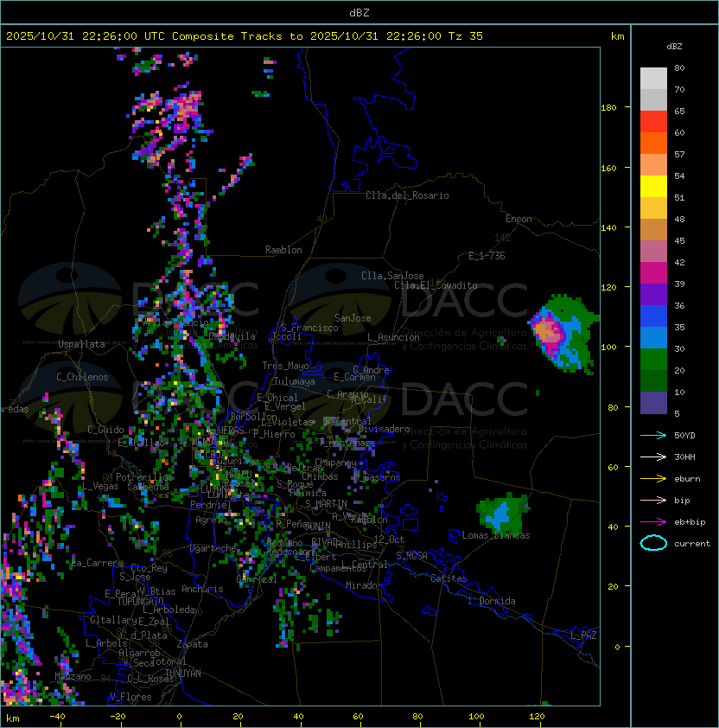Click the dBZ title at the top
The image size is (719, 728).
359,12
